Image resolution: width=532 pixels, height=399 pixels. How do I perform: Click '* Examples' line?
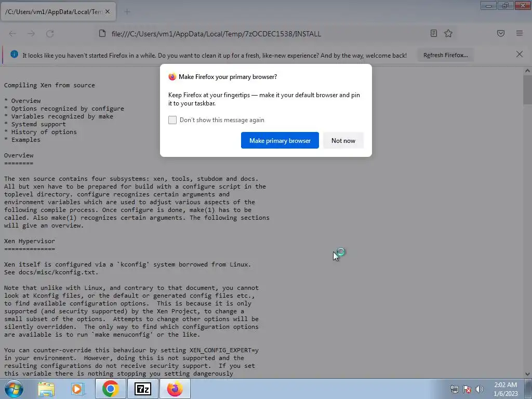click(22, 140)
